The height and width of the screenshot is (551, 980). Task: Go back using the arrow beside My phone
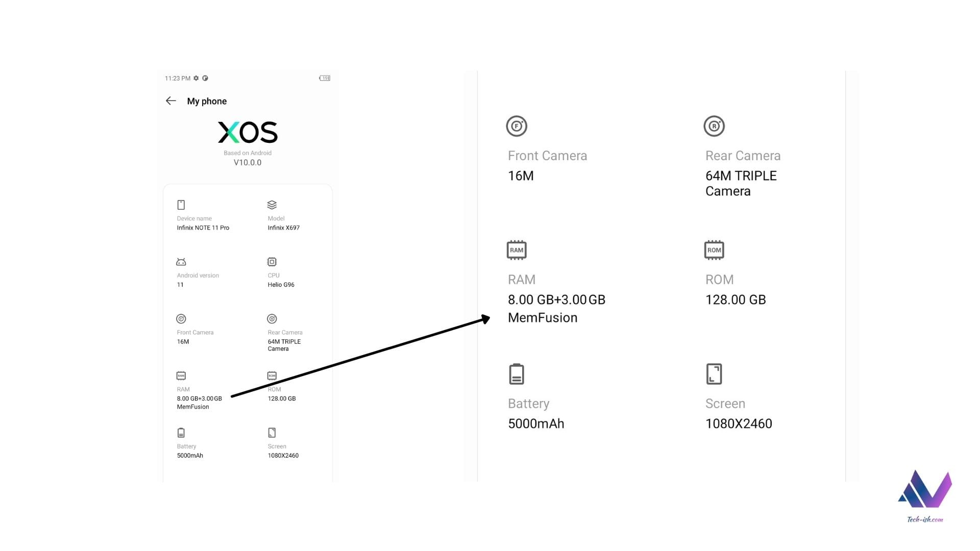(x=171, y=101)
